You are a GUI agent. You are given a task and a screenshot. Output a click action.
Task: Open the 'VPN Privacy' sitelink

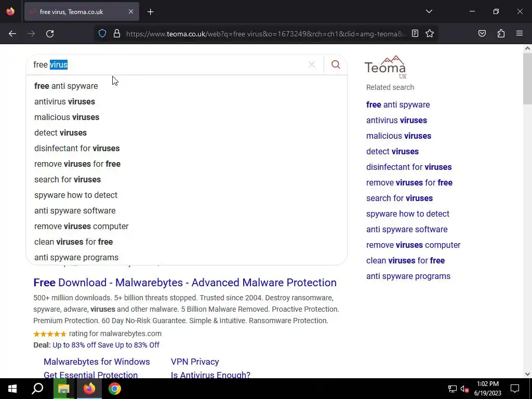[195, 362]
